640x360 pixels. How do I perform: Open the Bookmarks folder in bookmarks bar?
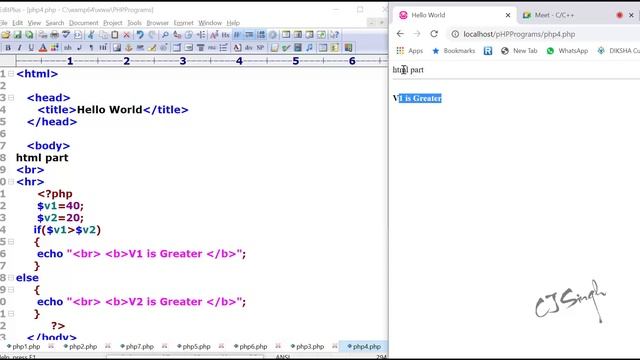[453, 51]
